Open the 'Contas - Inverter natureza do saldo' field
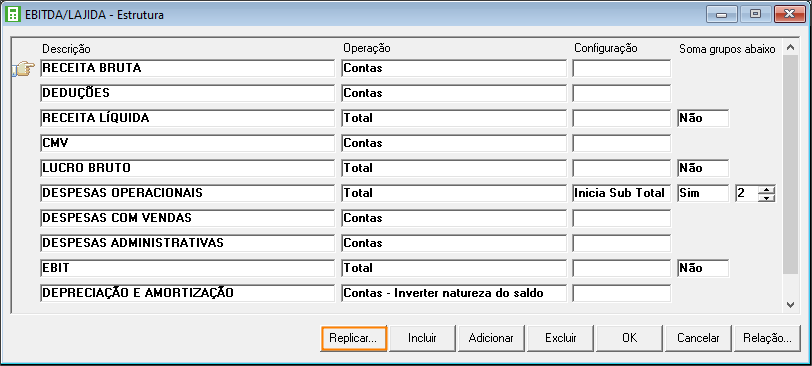Viewport: 812px width, 366px height. (x=454, y=293)
